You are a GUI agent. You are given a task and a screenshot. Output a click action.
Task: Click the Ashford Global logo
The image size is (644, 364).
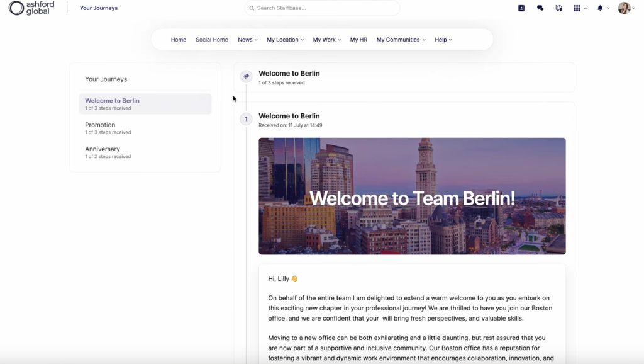pos(31,8)
